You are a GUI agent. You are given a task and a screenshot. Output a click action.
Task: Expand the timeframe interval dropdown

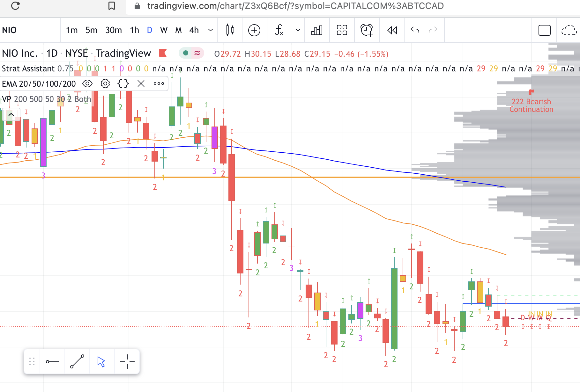211,30
